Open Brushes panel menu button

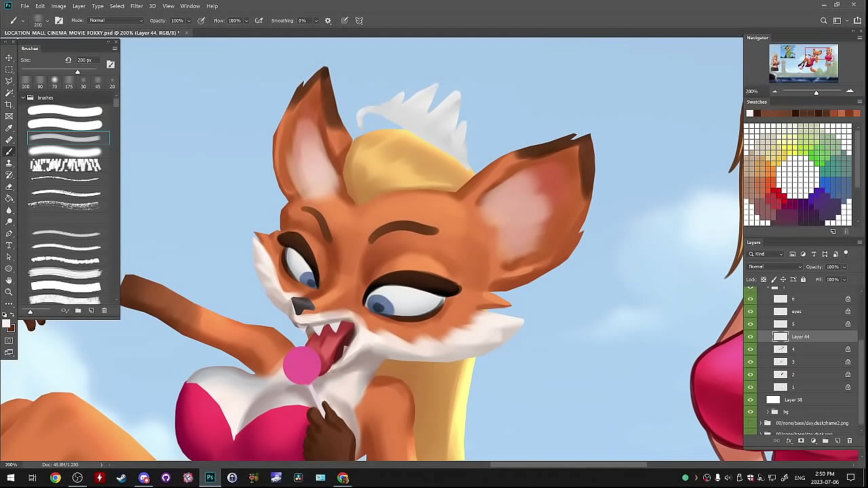point(115,48)
